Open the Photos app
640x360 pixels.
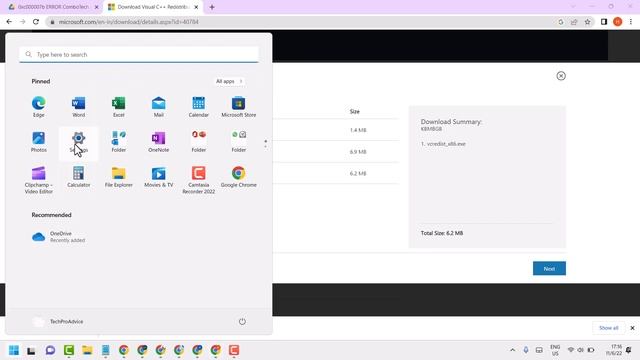pyautogui.click(x=39, y=142)
